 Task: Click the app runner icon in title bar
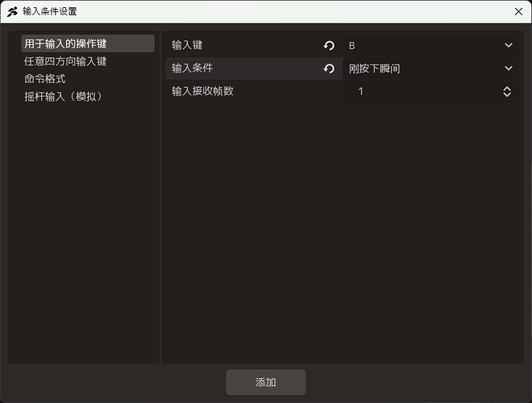[x=13, y=11]
